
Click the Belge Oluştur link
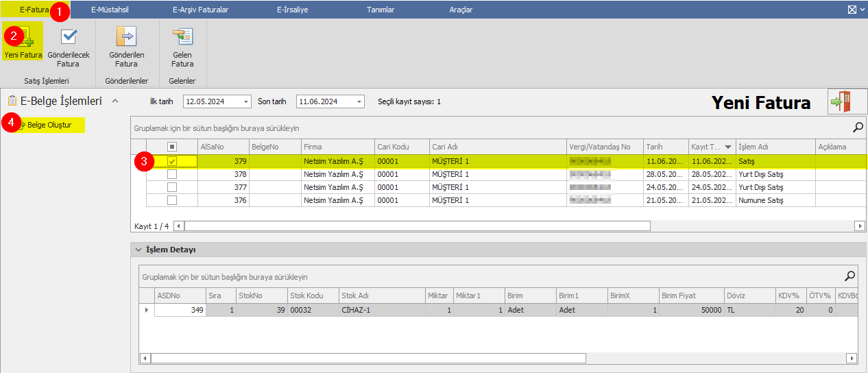pos(49,125)
